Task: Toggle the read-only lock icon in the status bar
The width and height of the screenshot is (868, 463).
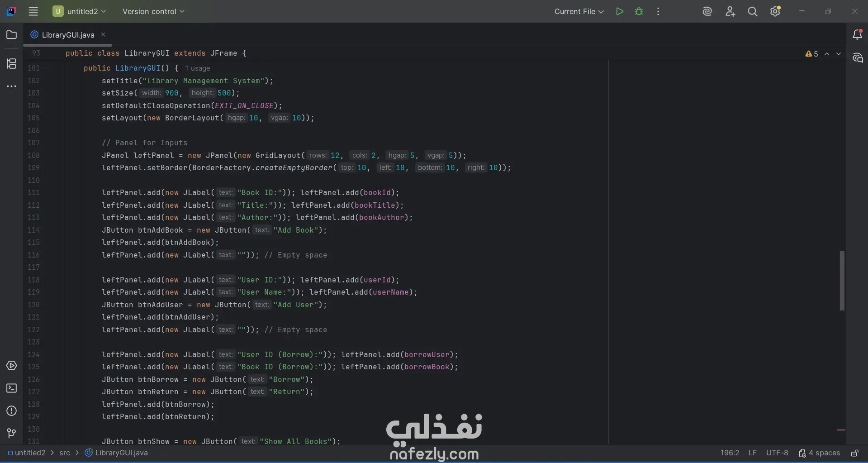Action: [854, 453]
